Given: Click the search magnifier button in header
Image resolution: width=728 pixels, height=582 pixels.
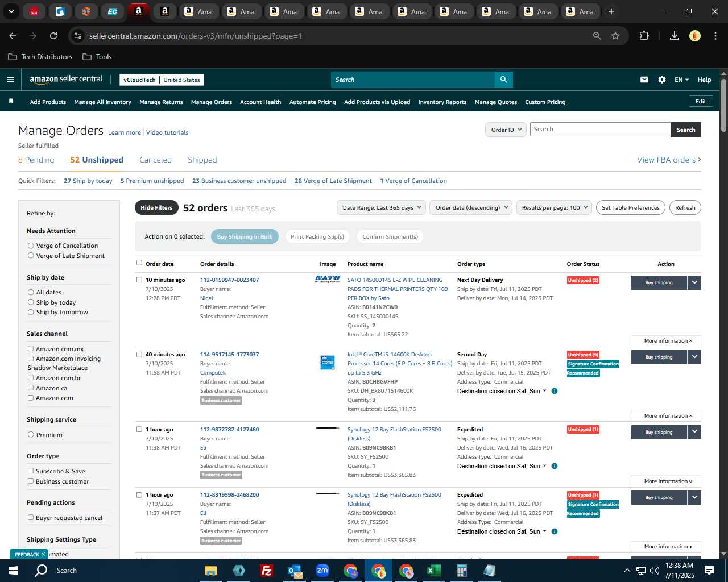Looking at the screenshot, I should click(x=503, y=80).
